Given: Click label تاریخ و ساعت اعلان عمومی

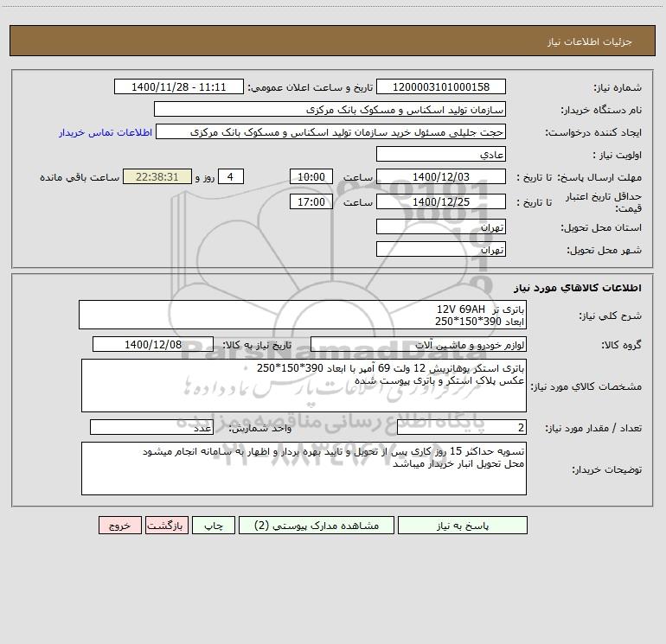Looking at the screenshot, I should [310, 87].
